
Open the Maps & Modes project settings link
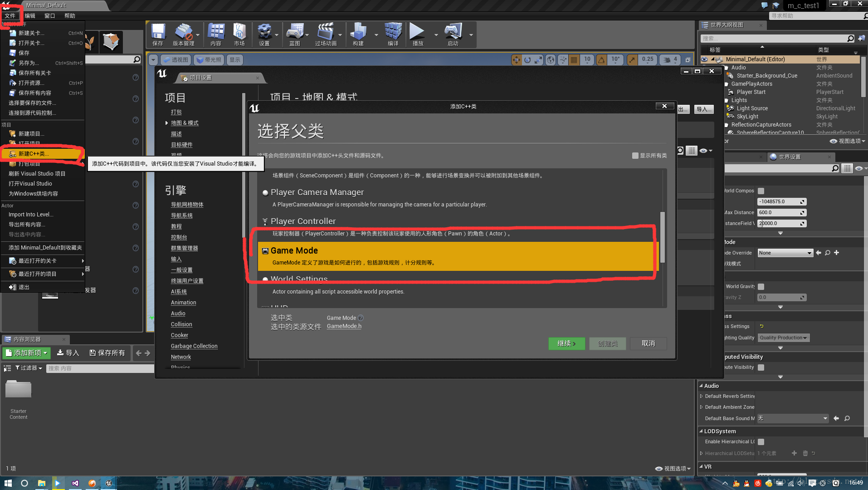pos(185,123)
